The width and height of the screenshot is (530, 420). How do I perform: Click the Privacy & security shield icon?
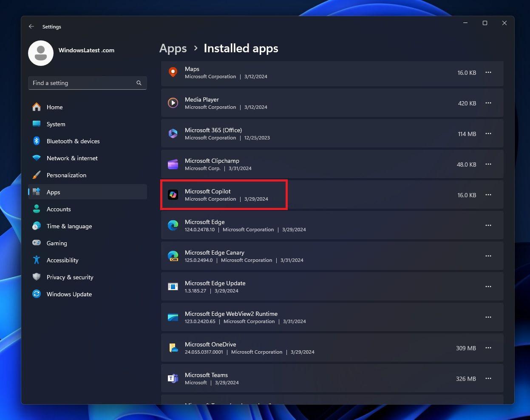pyautogui.click(x=37, y=277)
